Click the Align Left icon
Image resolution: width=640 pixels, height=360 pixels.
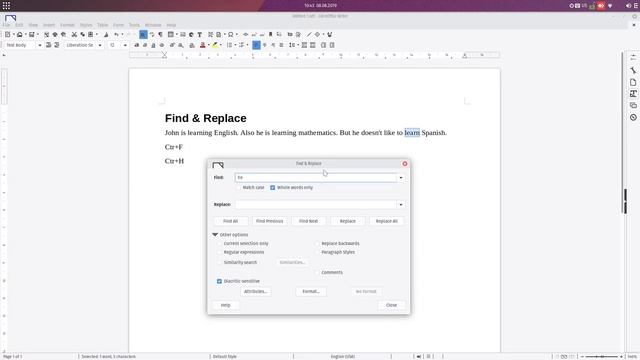(x=256, y=45)
